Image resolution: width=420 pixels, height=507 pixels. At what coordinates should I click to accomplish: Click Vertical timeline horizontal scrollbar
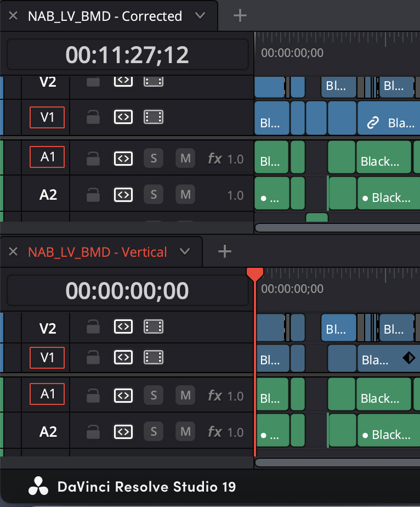point(337,463)
